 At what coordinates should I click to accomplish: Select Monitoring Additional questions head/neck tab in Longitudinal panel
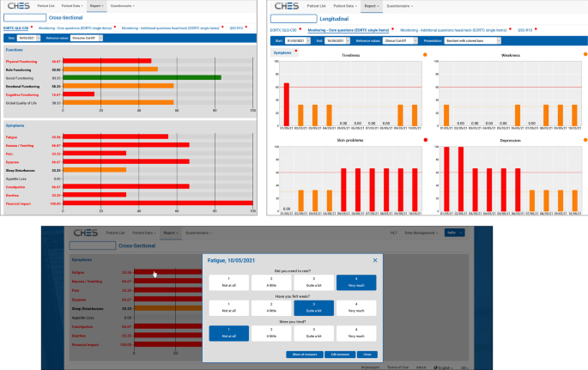(453, 30)
